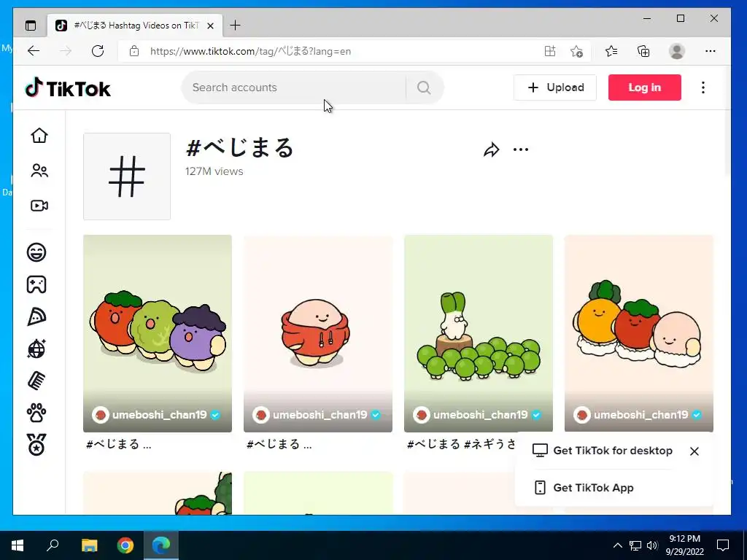The image size is (747, 560).
Task: Select the #べじまる Hashtag Videos tab
Action: coord(135,26)
